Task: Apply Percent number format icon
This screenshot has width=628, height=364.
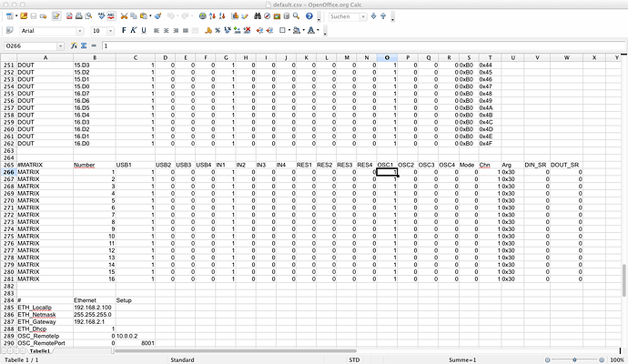Action: 218,30
